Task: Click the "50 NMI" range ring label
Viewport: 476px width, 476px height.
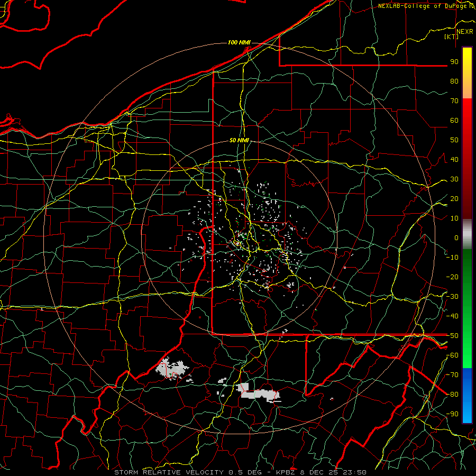Action: pos(239,140)
